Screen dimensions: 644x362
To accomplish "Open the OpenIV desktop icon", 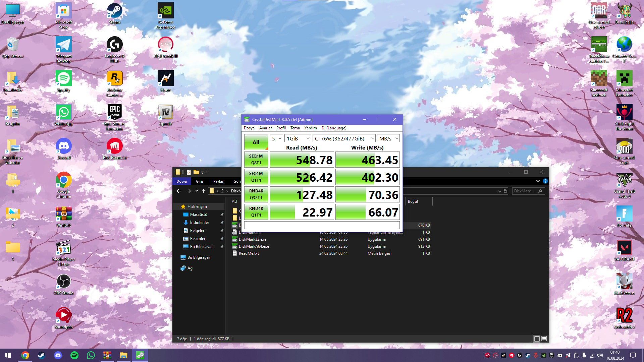I will (165, 115).
